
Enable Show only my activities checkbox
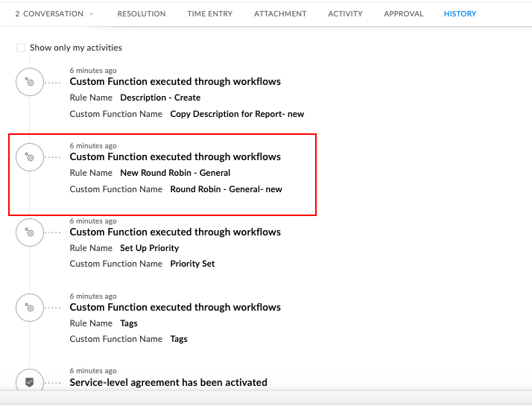click(21, 48)
